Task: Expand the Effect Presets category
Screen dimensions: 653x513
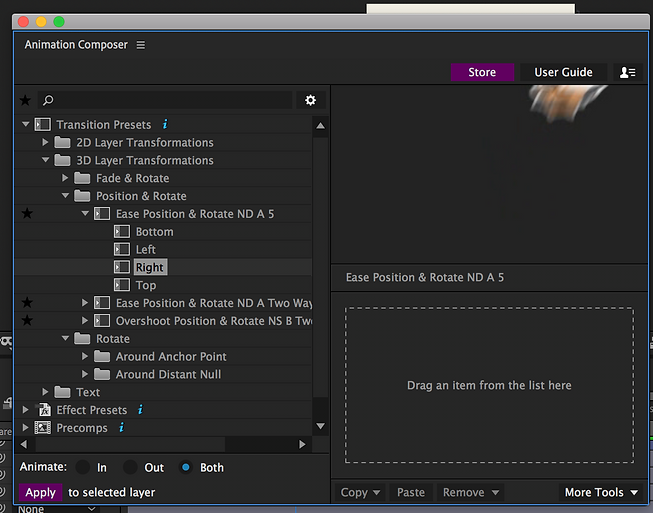Action: tap(25, 410)
